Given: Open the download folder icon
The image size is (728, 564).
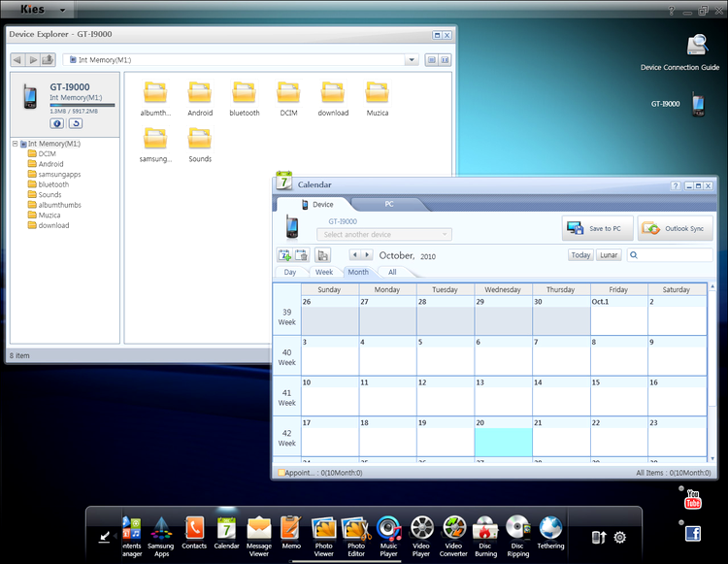Looking at the screenshot, I should 333,99.
